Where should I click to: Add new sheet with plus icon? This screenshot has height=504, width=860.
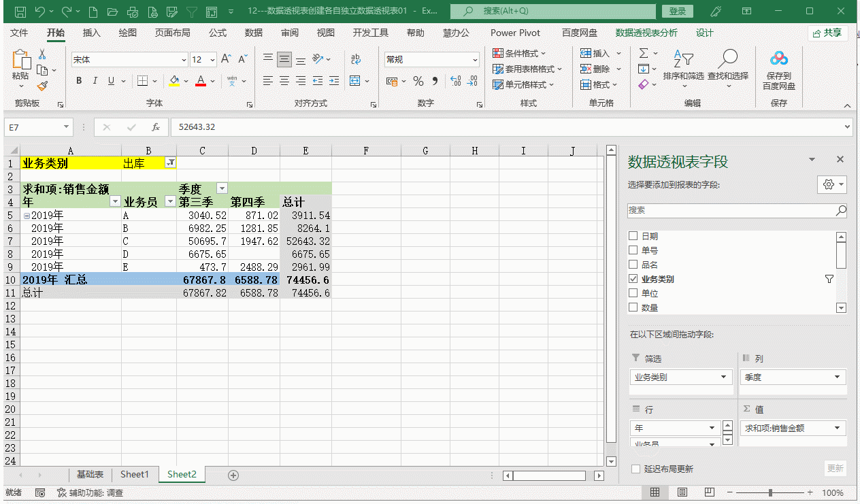click(233, 475)
